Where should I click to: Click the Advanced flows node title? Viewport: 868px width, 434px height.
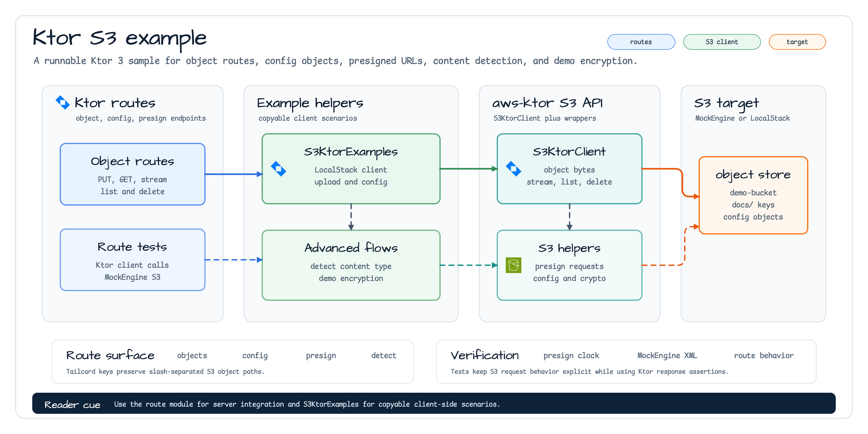(351, 248)
